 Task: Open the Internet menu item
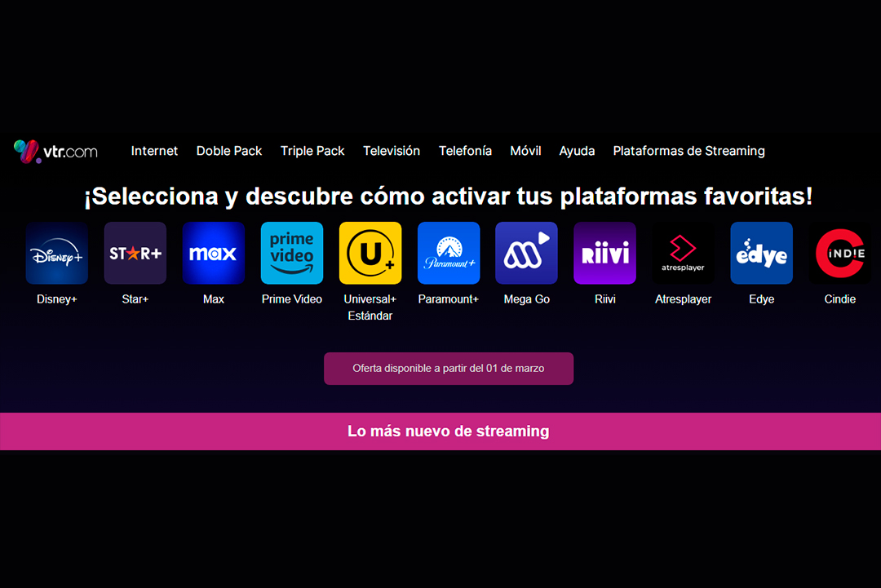coord(154,151)
